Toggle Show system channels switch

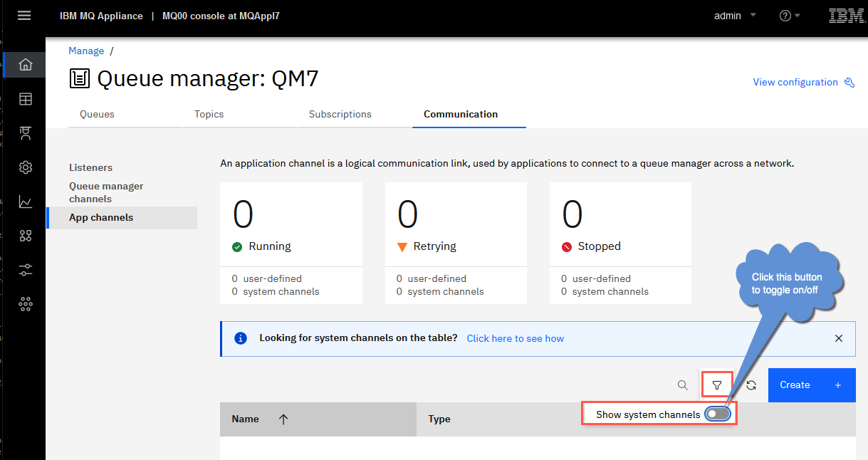click(x=718, y=414)
